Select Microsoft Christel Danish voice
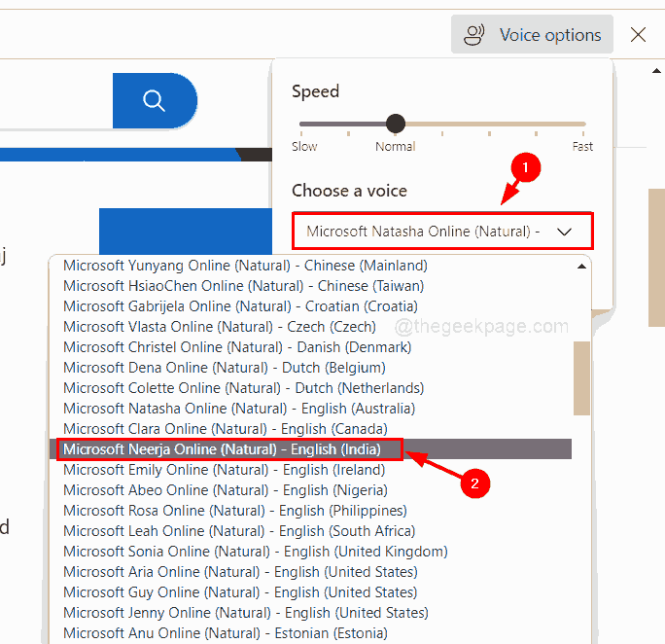This screenshot has width=665, height=644. [x=237, y=347]
